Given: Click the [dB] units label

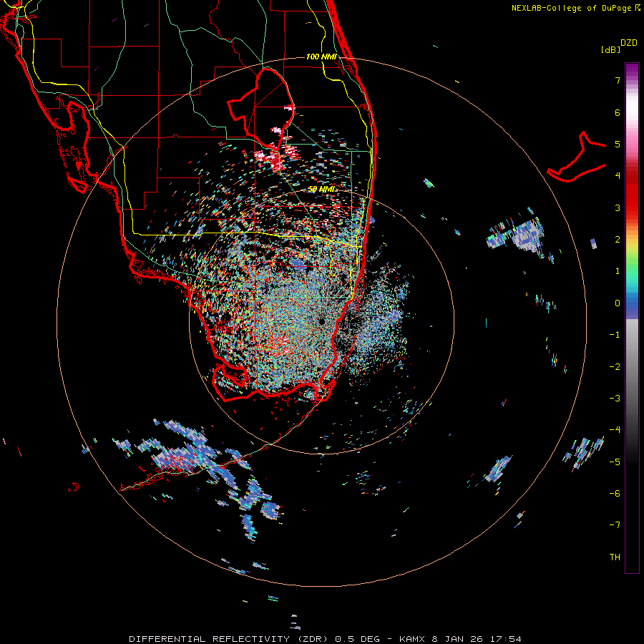Looking at the screenshot, I should click(x=610, y=49).
